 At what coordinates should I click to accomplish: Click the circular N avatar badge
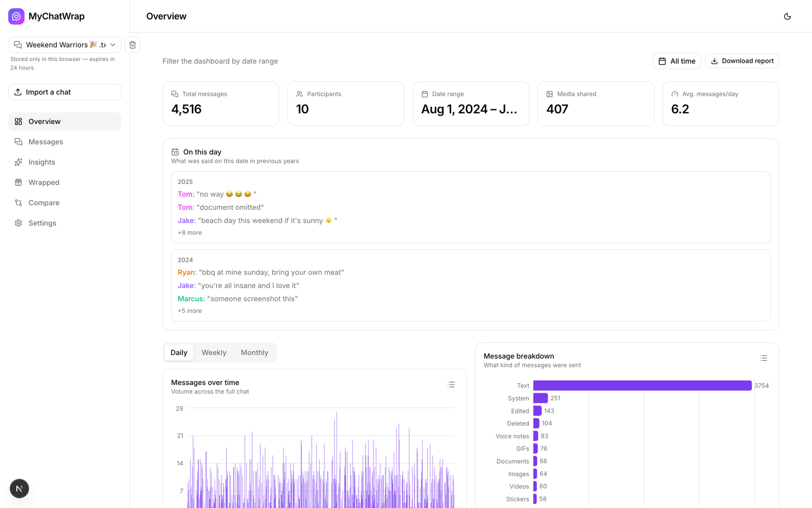click(19, 489)
